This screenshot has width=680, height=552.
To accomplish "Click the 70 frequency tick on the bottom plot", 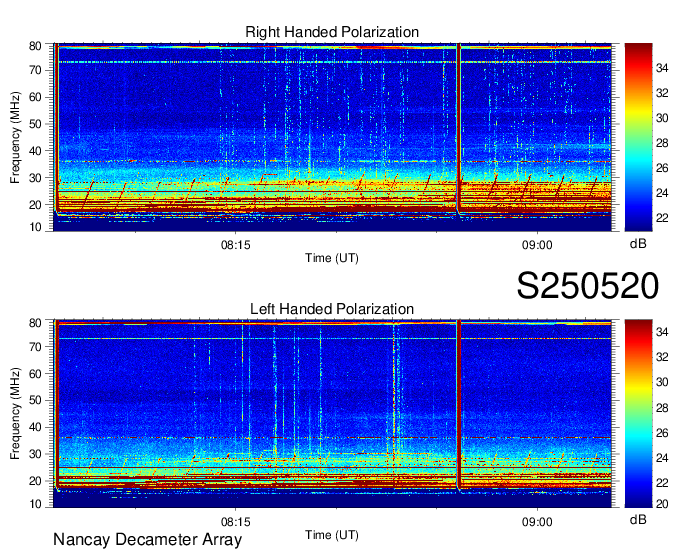I will [35, 346].
